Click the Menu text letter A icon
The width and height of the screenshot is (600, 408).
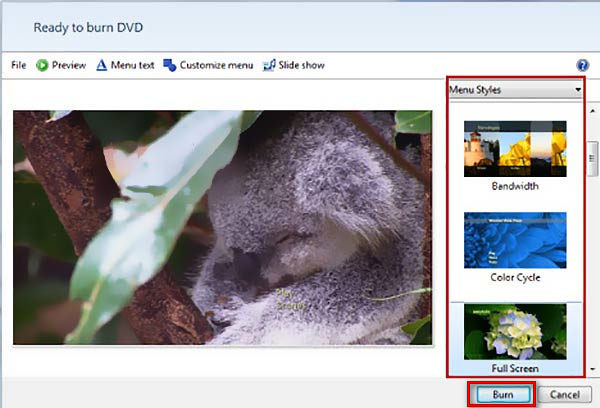click(x=102, y=65)
